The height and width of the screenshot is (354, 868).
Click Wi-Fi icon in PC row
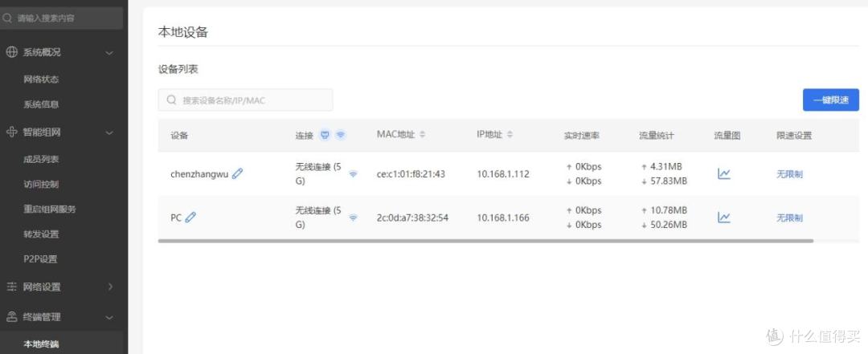pyautogui.click(x=353, y=218)
